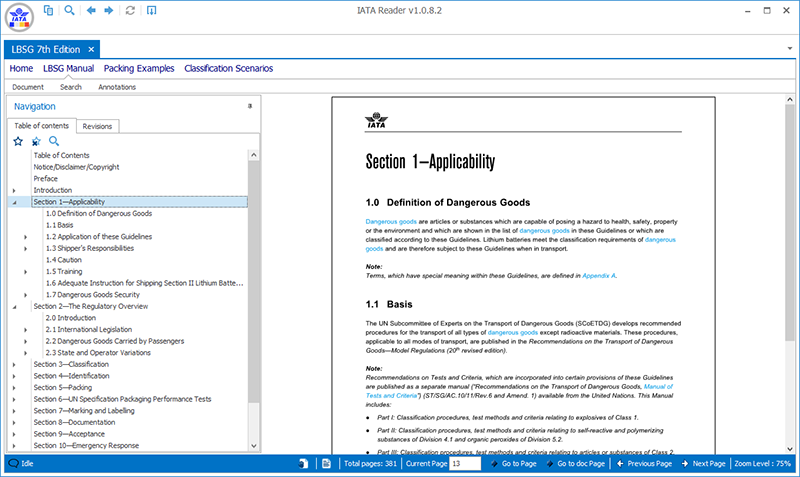Expand 1.7 Dangerous Goods Security node

click(26, 295)
